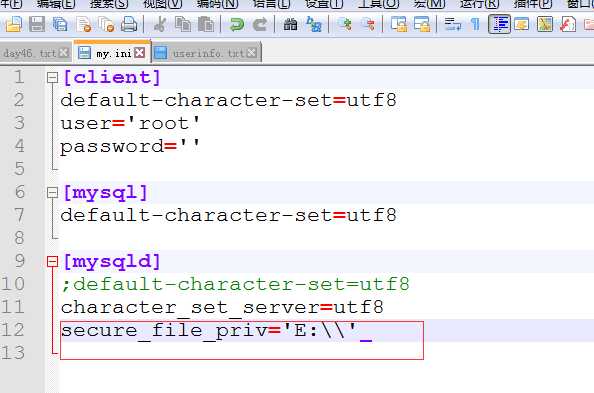Toggle synchronized vertical scrolling icon
594x393 pixels.
[x=399, y=24]
